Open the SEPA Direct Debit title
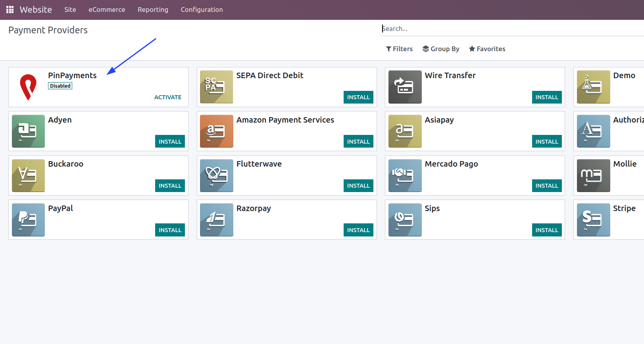 tap(270, 75)
